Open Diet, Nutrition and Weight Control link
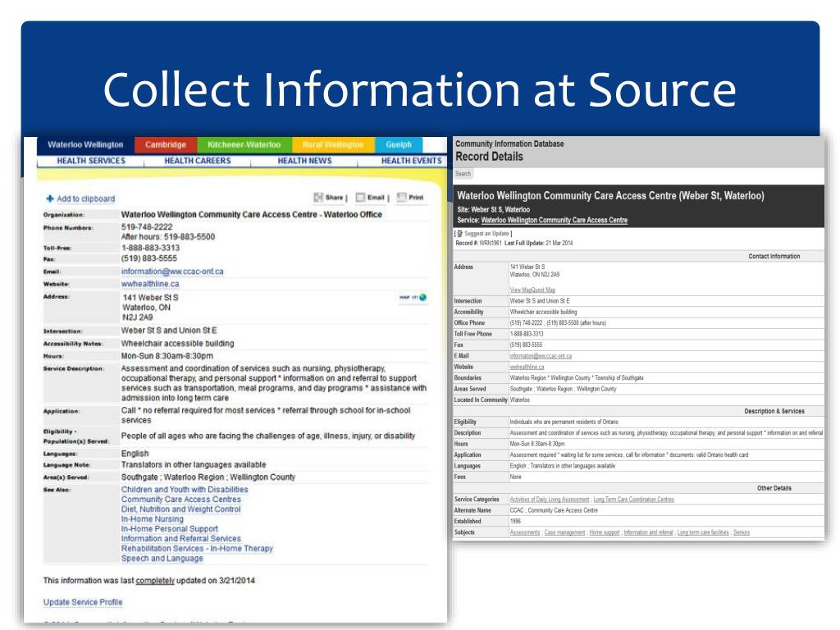Image resolution: width=840 pixels, height=630 pixels. pyautogui.click(x=181, y=509)
